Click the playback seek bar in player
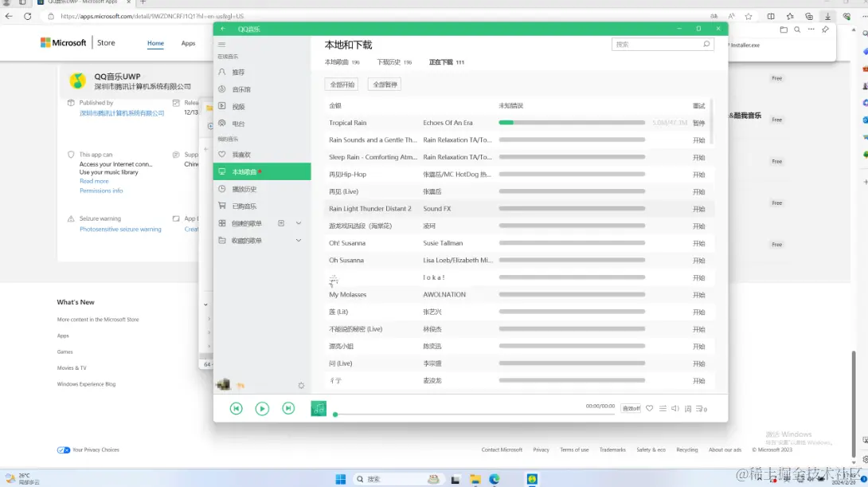 (475, 414)
